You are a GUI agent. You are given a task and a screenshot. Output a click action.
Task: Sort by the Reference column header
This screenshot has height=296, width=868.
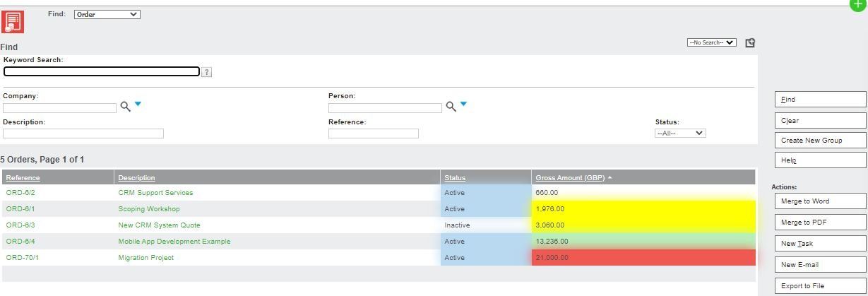(x=23, y=178)
